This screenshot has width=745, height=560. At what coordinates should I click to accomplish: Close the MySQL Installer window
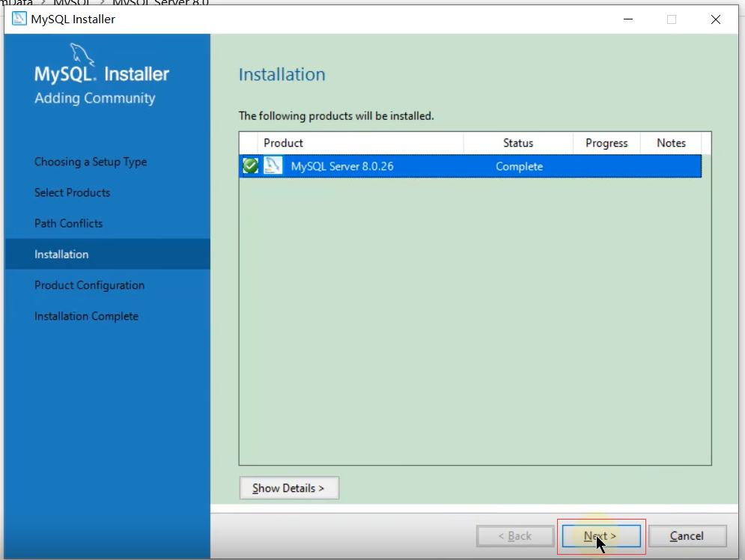715,19
